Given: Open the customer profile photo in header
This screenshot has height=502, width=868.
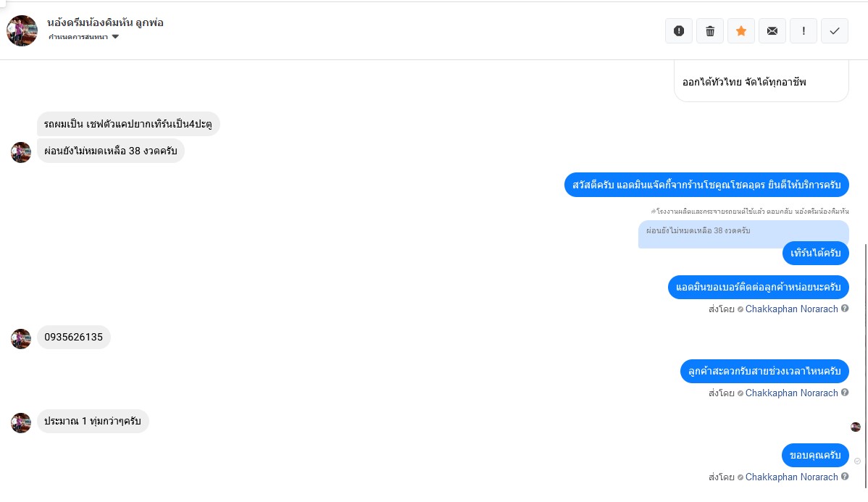Looking at the screenshot, I should [22, 30].
